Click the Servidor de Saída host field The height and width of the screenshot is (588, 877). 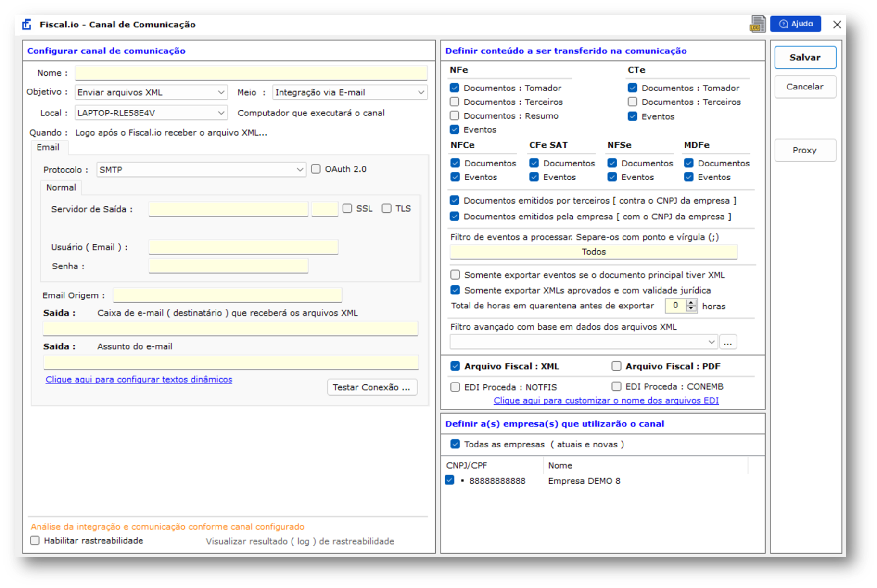pos(229,209)
